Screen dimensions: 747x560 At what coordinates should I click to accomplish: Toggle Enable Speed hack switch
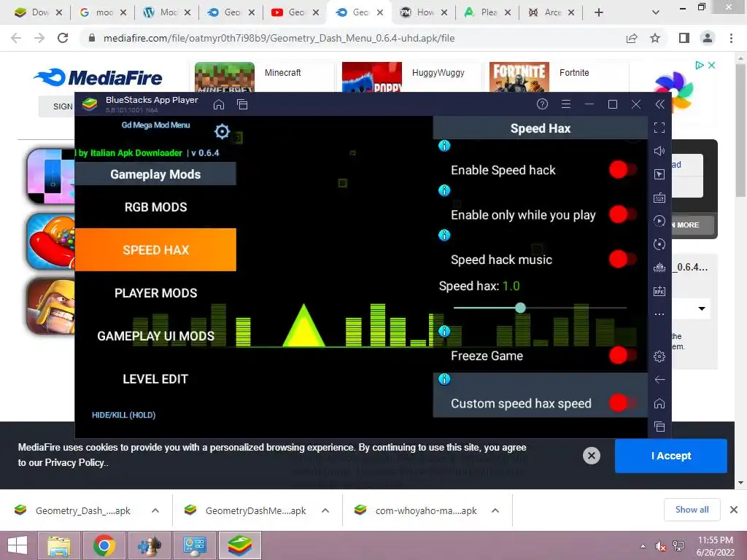pyautogui.click(x=622, y=169)
